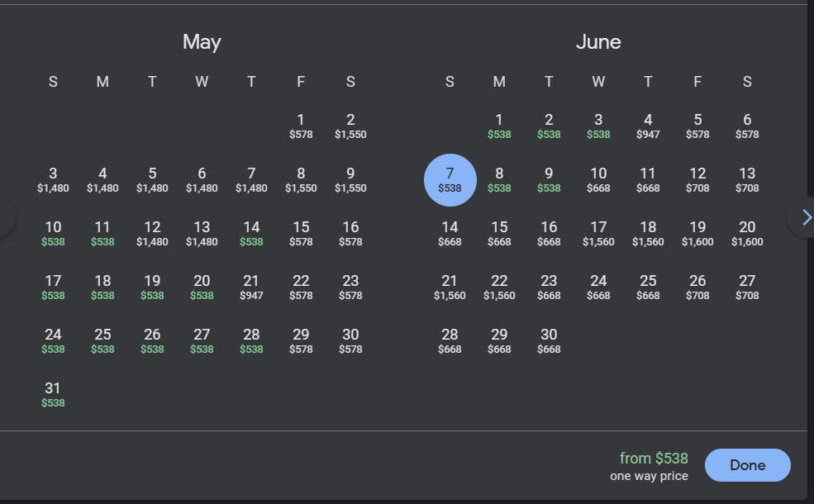Select June 7 highlighted date
Screen dimensions: 814x504
[x=450, y=179]
